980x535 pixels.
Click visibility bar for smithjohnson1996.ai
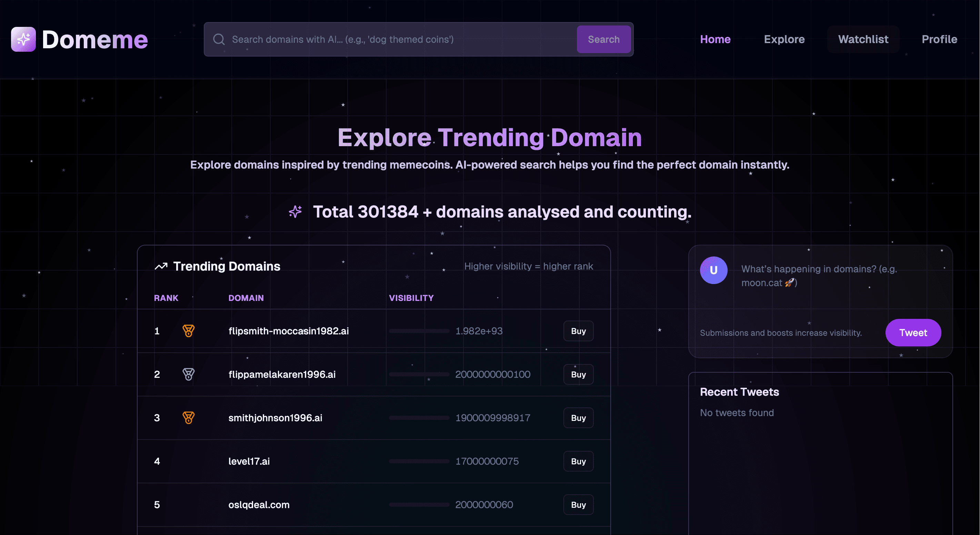[419, 417]
